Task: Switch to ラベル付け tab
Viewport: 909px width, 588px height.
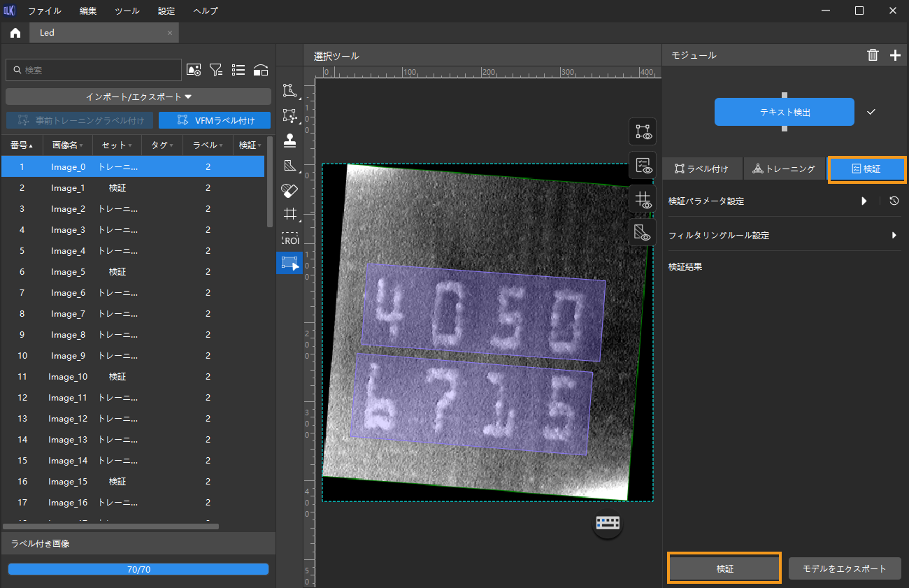Action: [701, 168]
